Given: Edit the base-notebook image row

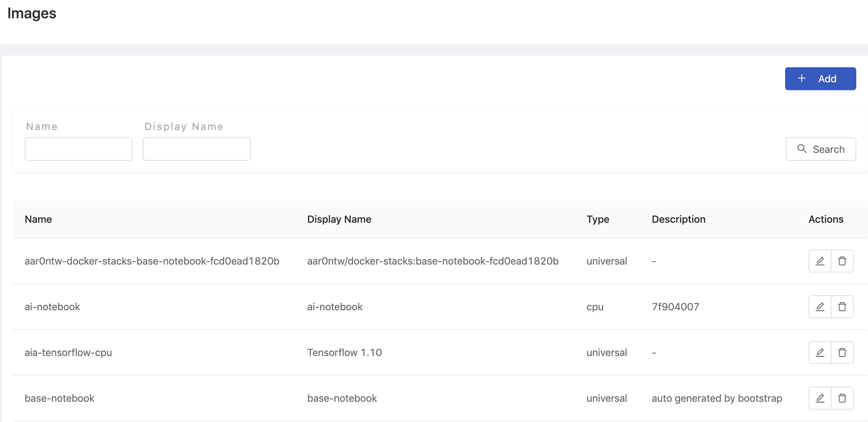Looking at the screenshot, I should 820,398.
